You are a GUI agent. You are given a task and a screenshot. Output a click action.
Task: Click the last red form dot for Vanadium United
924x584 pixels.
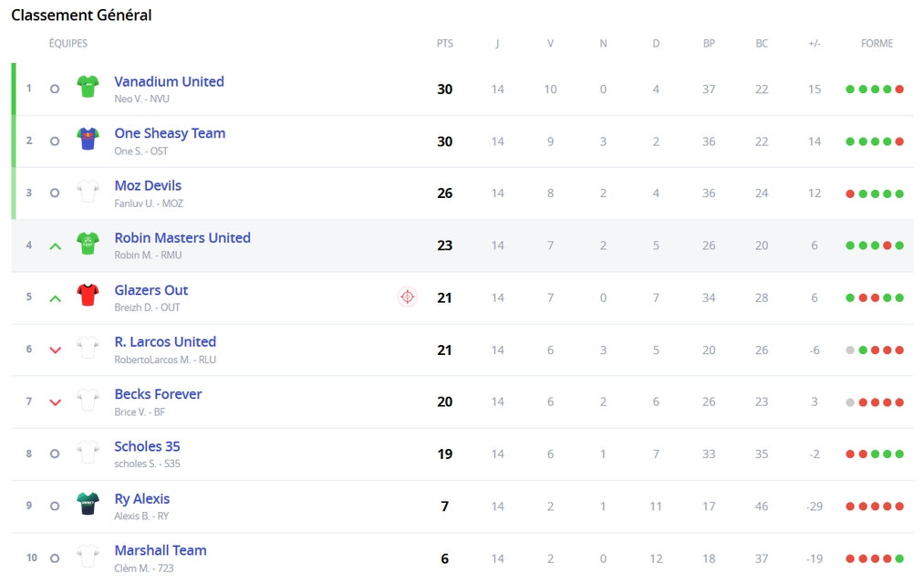pyautogui.click(x=899, y=89)
